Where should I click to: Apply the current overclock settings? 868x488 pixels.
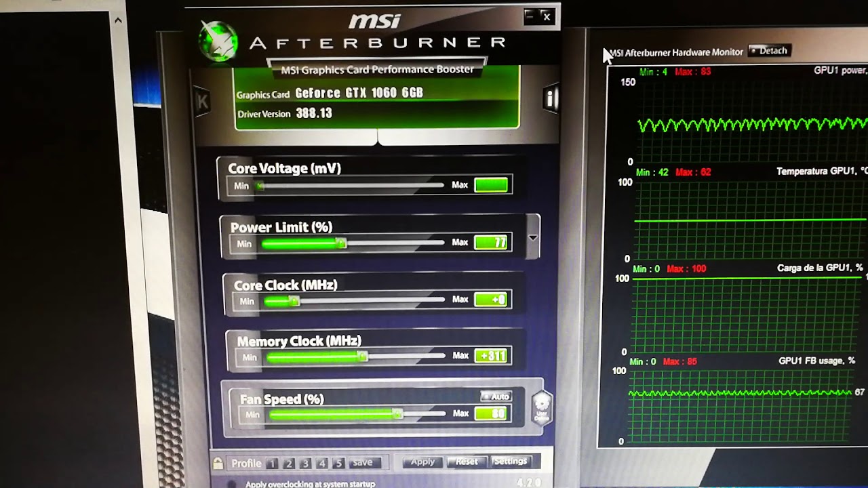422,462
